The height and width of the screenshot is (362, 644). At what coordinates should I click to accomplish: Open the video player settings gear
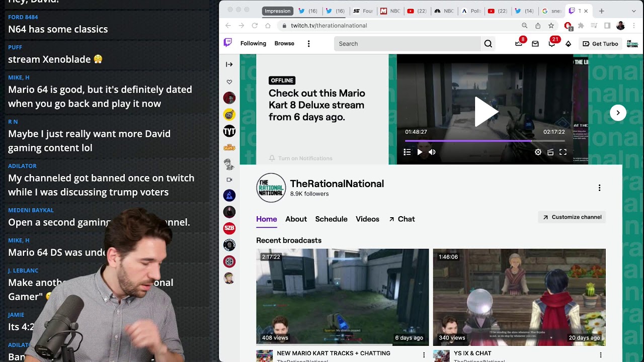point(538,152)
